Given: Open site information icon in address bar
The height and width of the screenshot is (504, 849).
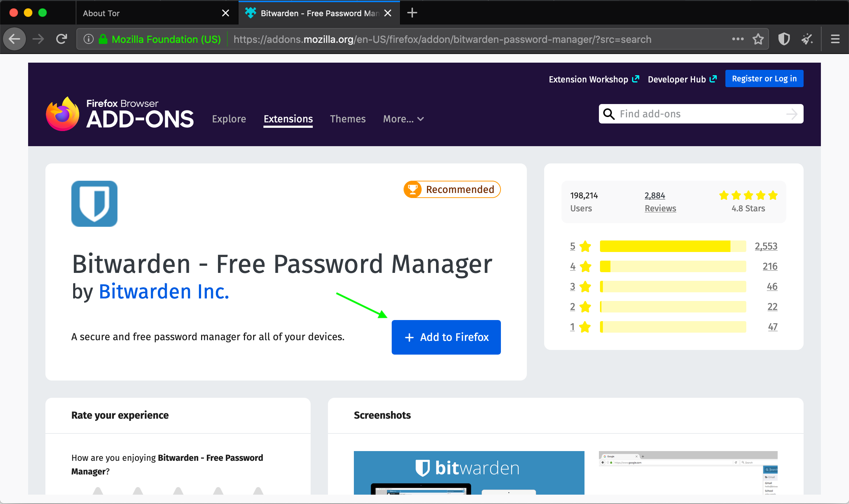Looking at the screenshot, I should (89, 39).
